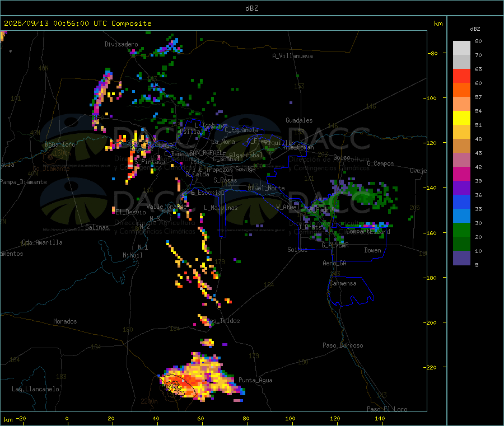Click the 'Lag.Llancanelo' map label

(35, 389)
